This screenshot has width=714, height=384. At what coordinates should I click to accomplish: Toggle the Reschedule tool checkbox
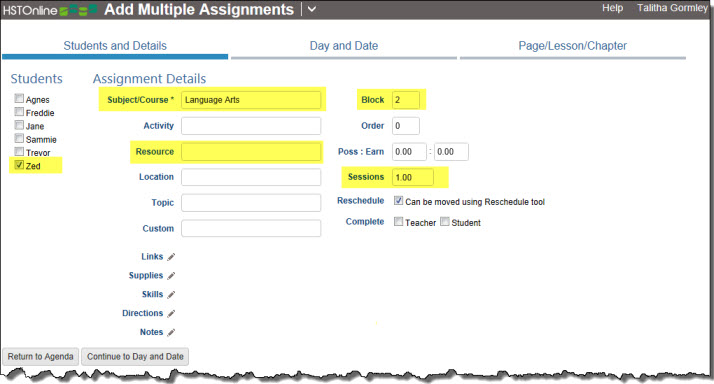(x=398, y=200)
